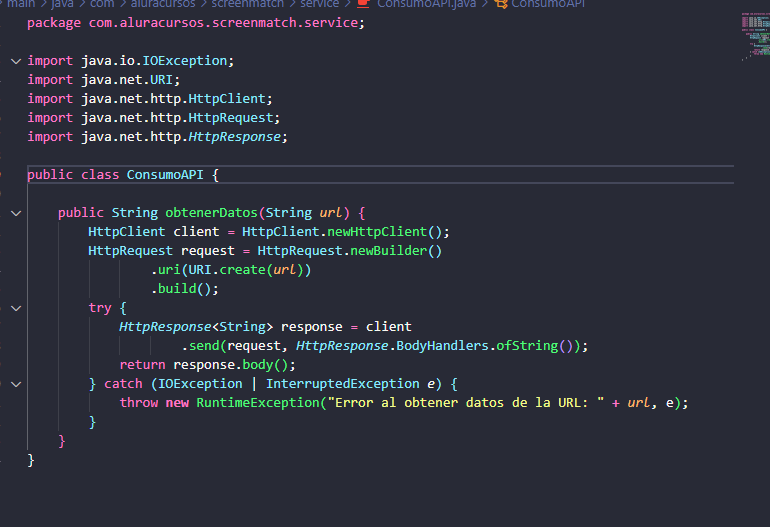Click the return keyword
Image resolution: width=770 pixels, height=527 pixels.
(x=142, y=365)
